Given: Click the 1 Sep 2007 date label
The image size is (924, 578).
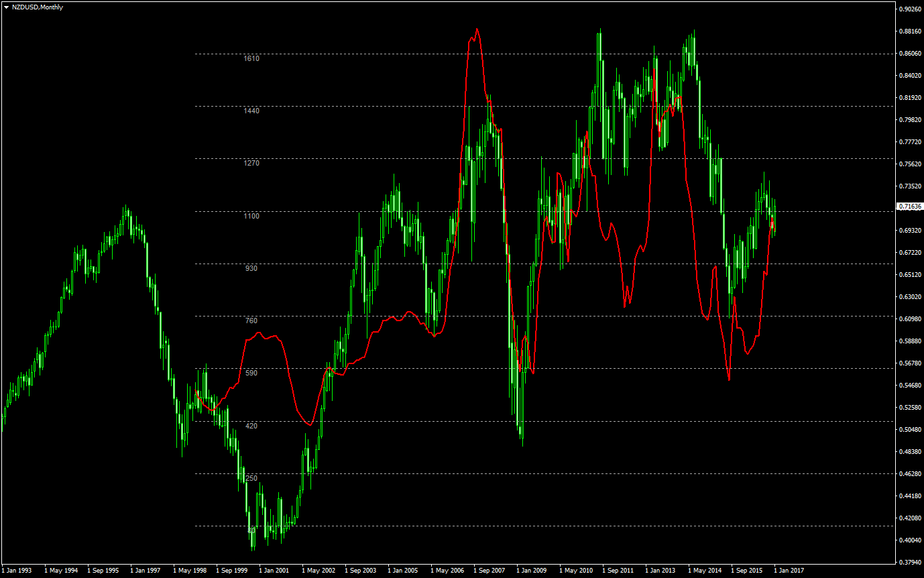Looking at the screenshot, I should pos(490,571).
